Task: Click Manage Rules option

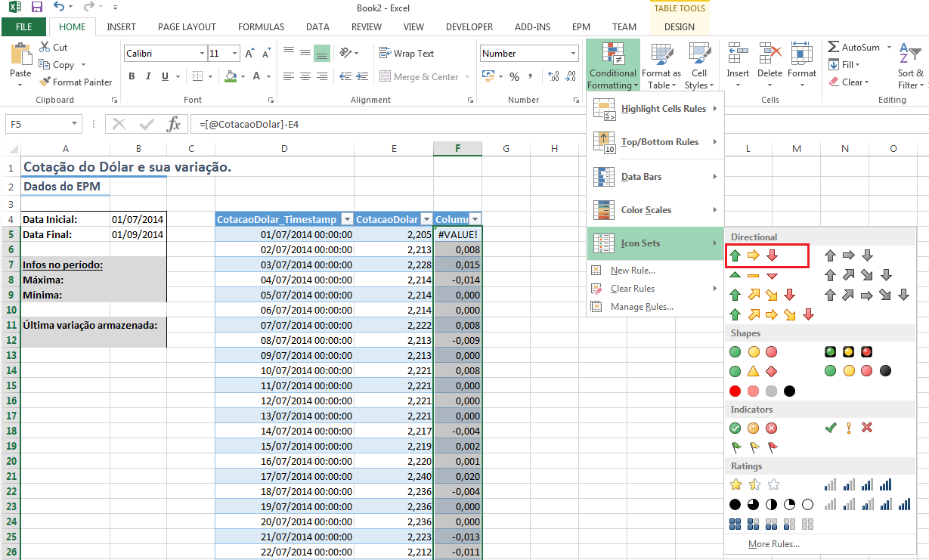Action: click(642, 307)
